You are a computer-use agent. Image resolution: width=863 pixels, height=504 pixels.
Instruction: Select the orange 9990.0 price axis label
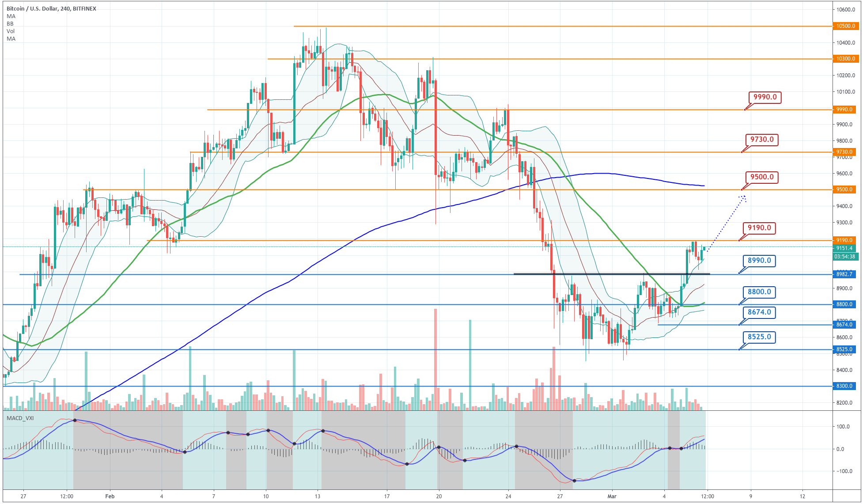click(x=844, y=110)
